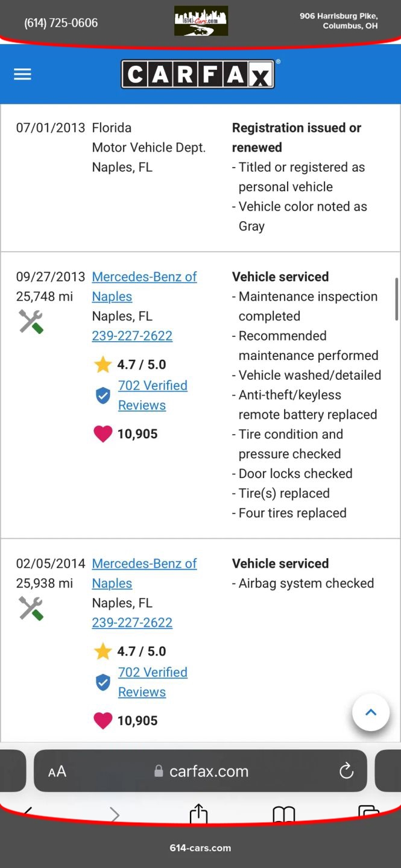The image size is (401, 868).
Task: Reload the page with refresh icon
Action: tap(346, 771)
